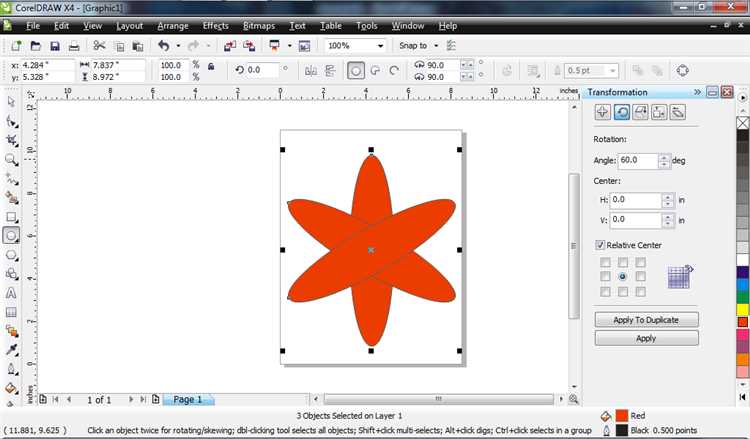Select the bottom-right anchor point checkbox

(640, 292)
